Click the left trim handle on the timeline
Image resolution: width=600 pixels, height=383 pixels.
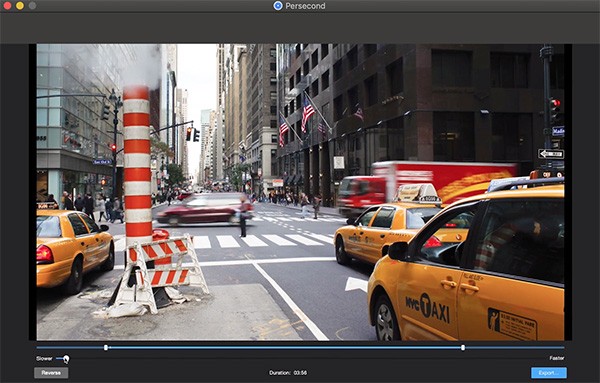(x=106, y=347)
